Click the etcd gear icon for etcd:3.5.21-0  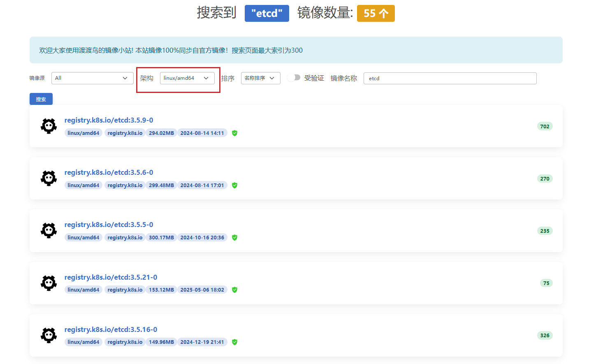click(x=49, y=283)
